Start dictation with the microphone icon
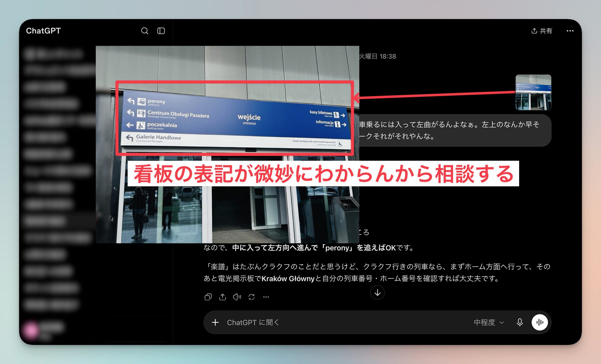 [x=520, y=322]
